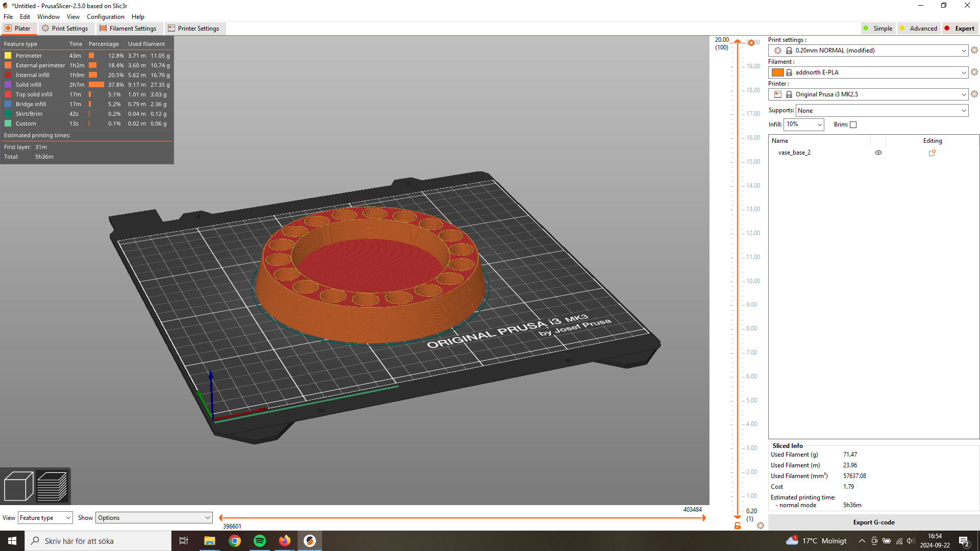The height and width of the screenshot is (551, 980).
Task: Switch to Plater tab
Action: [x=18, y=29]
